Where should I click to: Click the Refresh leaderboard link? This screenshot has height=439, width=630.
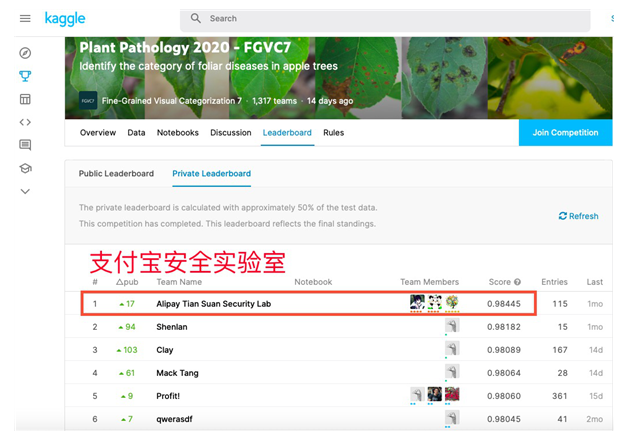point(578,216)
